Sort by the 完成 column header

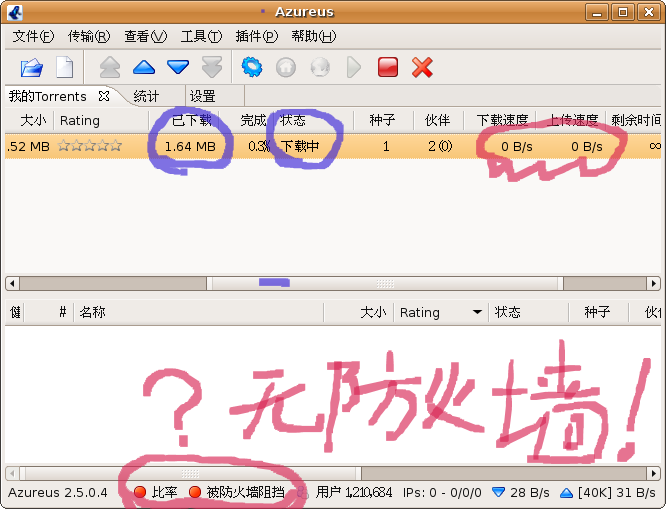pos(246,120)
